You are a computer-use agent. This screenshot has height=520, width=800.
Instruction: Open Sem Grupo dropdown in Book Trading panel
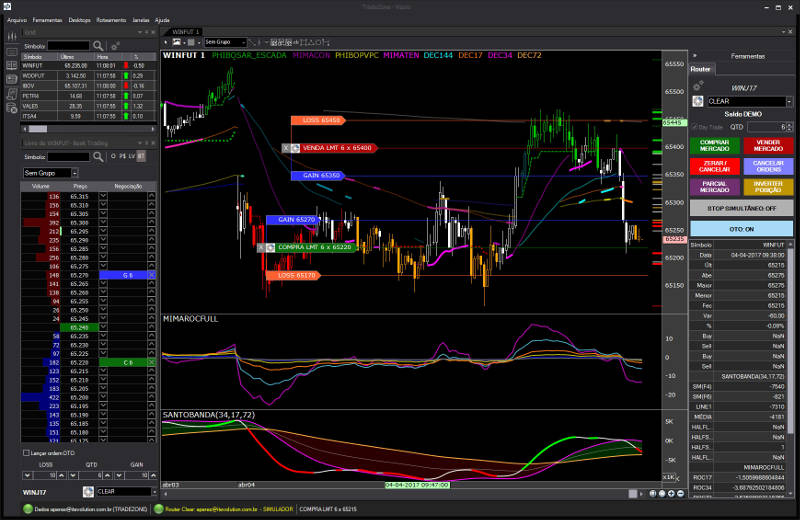pyautogui.click(x=76, y=173)
